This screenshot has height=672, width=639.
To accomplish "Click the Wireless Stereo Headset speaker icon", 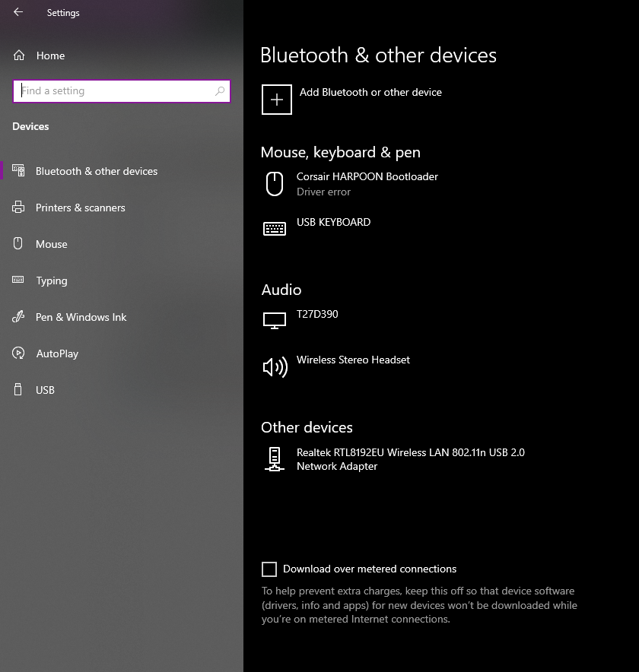I will click(x=275, y=367).
